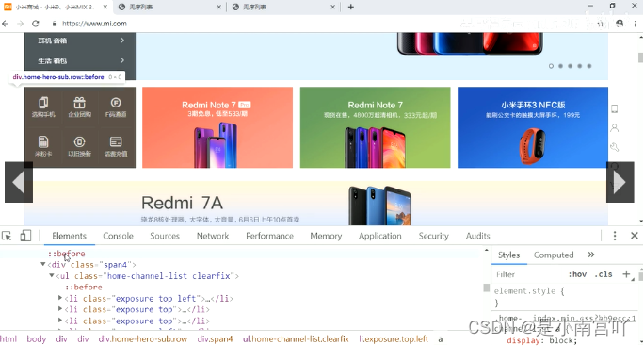Collapse the ul home-channel-list node

pyautogui.click(x=52, y=275)
